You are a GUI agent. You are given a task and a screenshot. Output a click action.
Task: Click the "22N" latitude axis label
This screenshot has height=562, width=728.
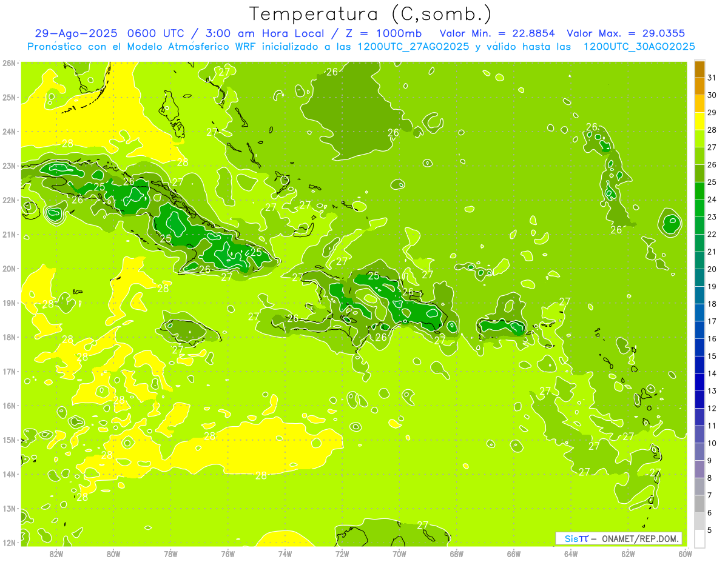(8, 200)
